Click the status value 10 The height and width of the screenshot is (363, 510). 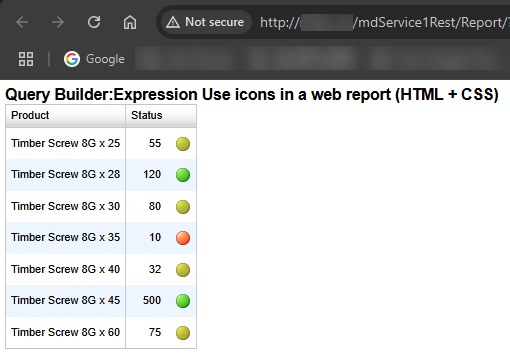(155, 237)
